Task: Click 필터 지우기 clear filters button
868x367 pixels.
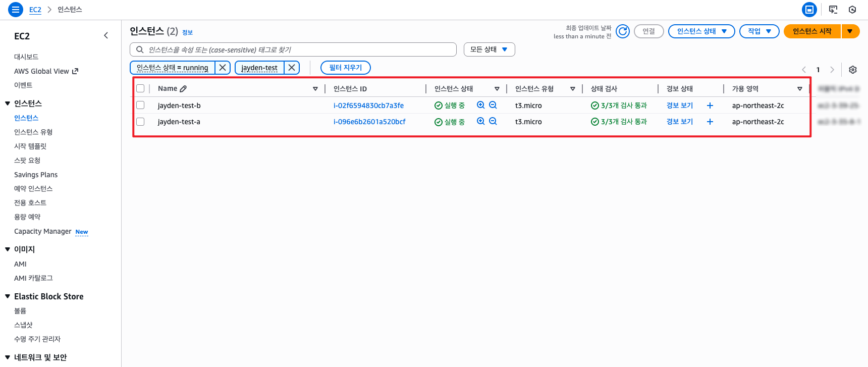Action: click(346, 68)
